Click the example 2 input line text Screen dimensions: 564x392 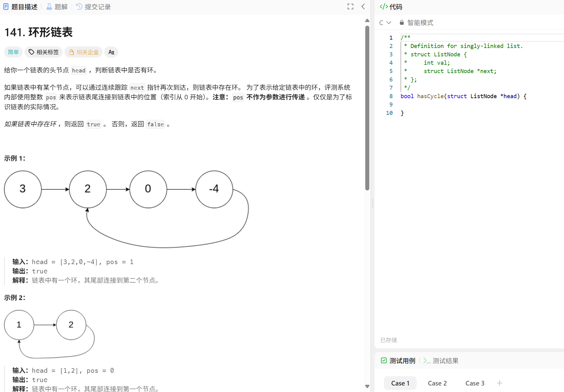(63, 371)
